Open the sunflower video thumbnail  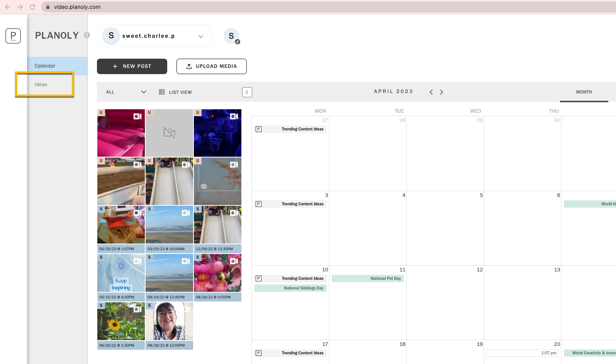click(x=121, y=321)
